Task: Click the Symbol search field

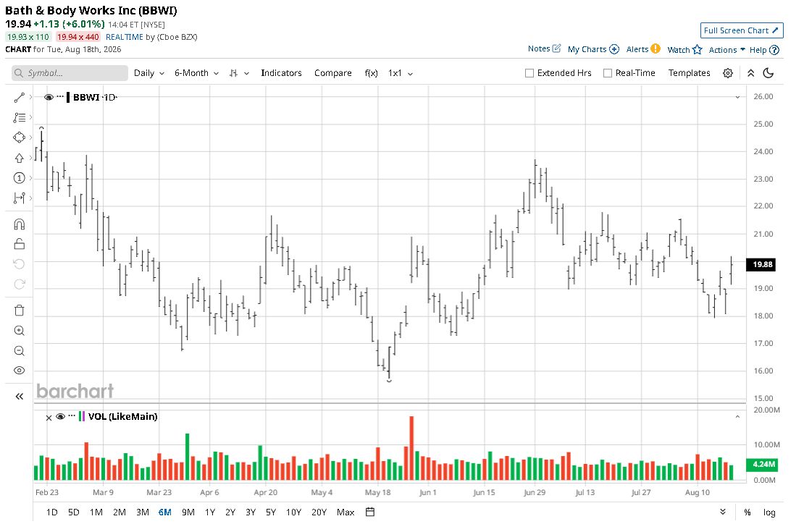Action: (x=70, y=73)
